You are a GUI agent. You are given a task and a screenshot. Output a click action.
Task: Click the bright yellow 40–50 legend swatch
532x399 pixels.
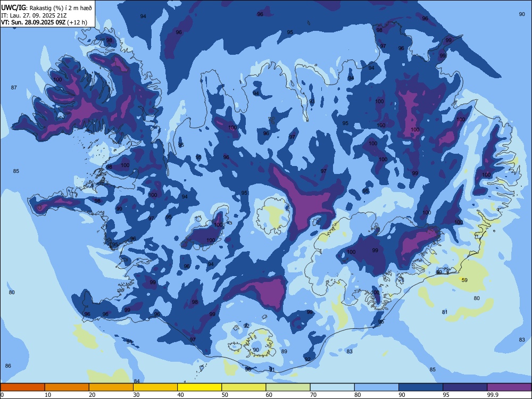pyautogui.click(x=199, y=387)
